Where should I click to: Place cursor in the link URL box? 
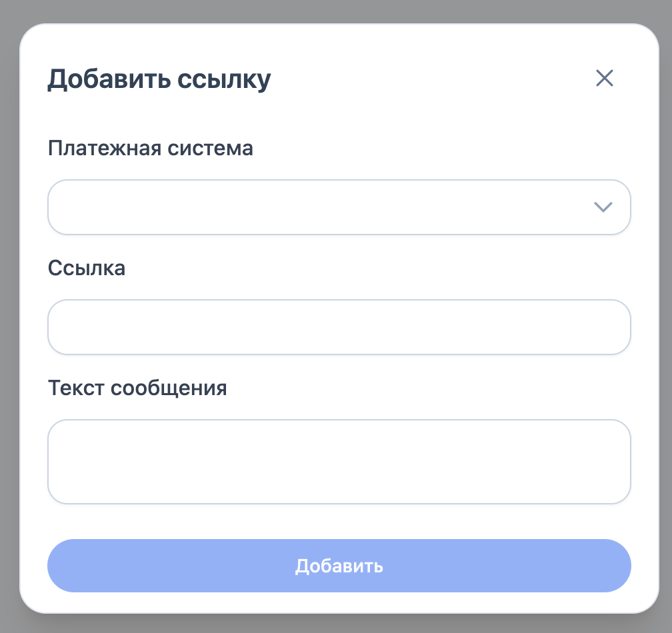coord(339,327)
